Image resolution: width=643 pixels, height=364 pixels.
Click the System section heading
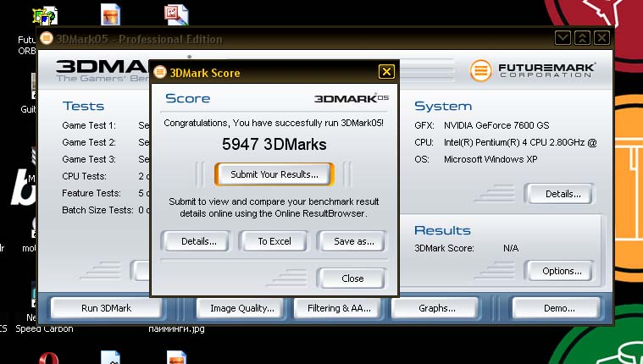click(x=443, y=106)
